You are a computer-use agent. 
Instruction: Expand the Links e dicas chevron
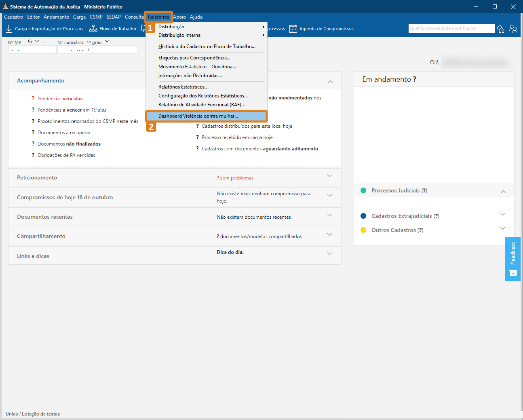tap(329, 254)
